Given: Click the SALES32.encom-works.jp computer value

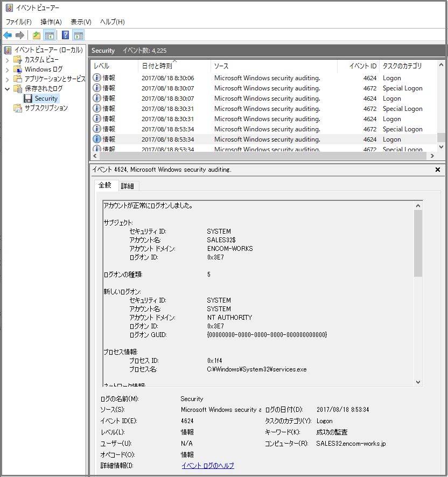Looking at the screenshot, I should [351, 443].
